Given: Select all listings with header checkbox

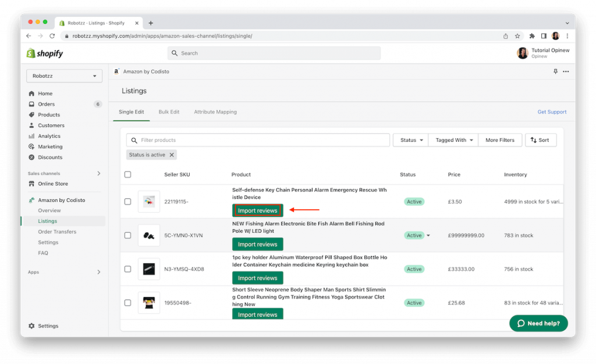Looking at the screenshot, I should click(x=127, y=174).
